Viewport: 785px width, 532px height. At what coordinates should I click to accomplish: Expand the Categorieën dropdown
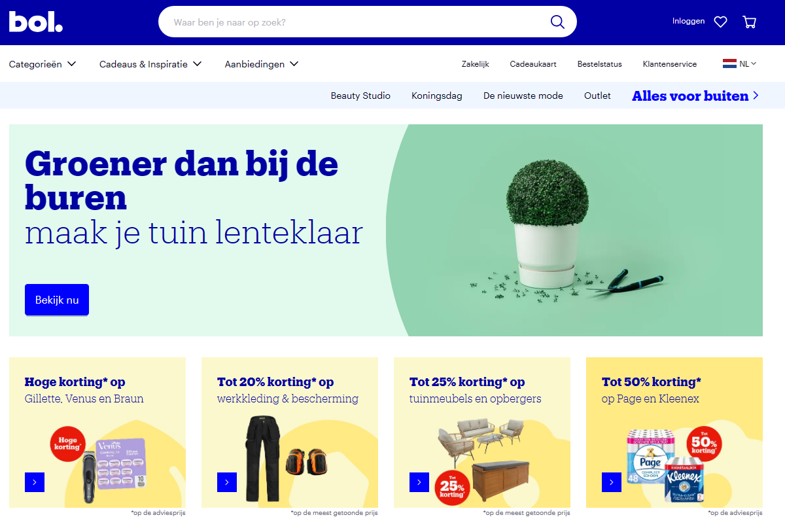click(43, 64)
